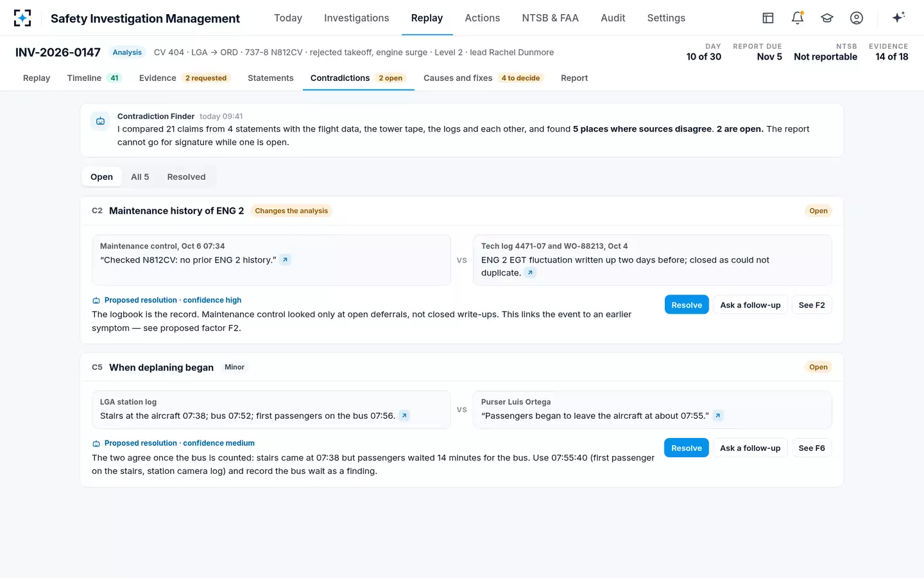The image size is (924, 578).
Task: Click bot icon beside 'confidence medium' resolution
Action: point(96,444)
